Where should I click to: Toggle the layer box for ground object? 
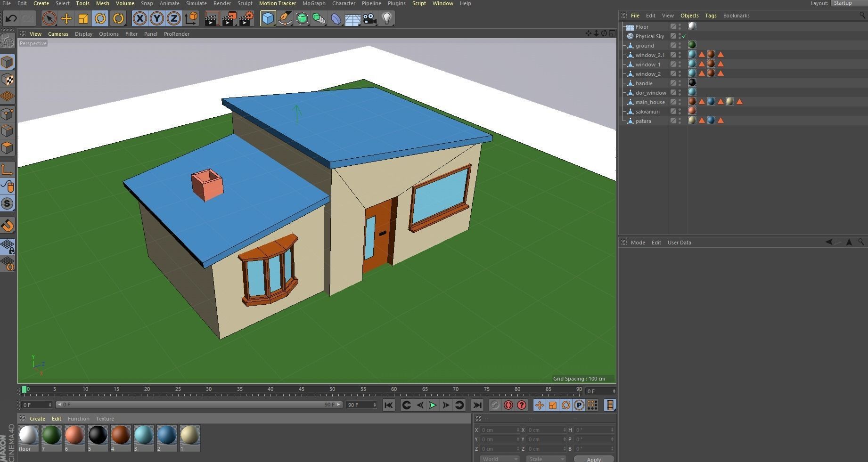click(x=673, y=46)
